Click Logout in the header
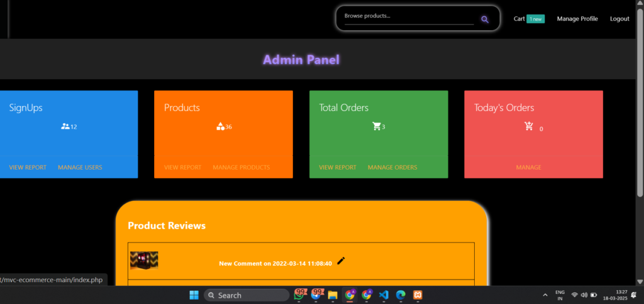Viewport: 644px width, 304px height. point(619,19)
